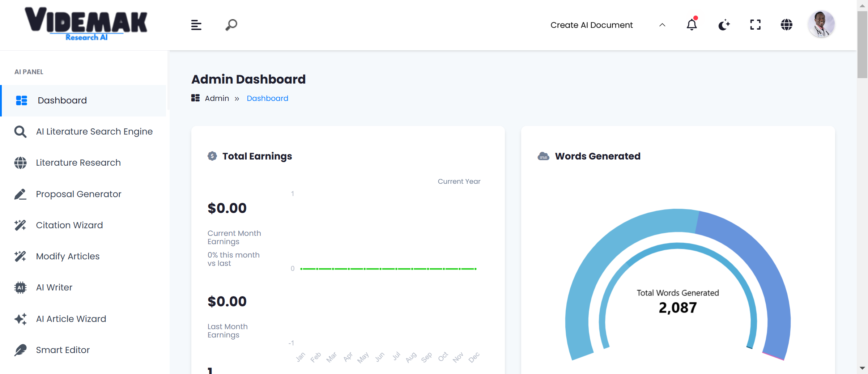
Task: Click the Proposal Generator pencil icon
Action: pyautogui.click(x=20, y=194)
